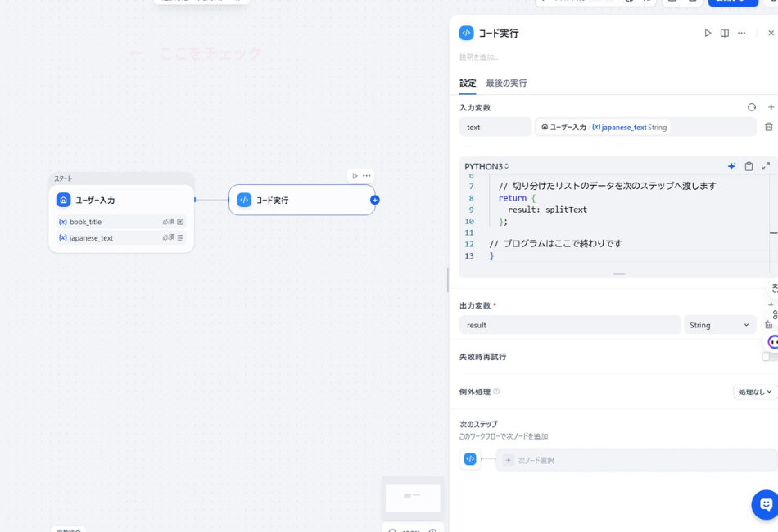Expand the 例外処理 処理なし dropdown
The height and width of the screenshot is (532, 778).
tap(754, 392)
